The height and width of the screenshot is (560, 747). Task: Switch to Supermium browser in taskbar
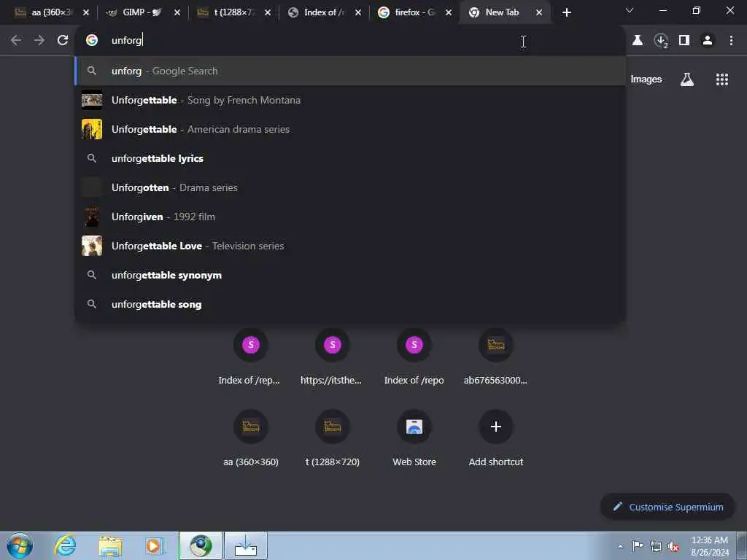tap(201, 545)
